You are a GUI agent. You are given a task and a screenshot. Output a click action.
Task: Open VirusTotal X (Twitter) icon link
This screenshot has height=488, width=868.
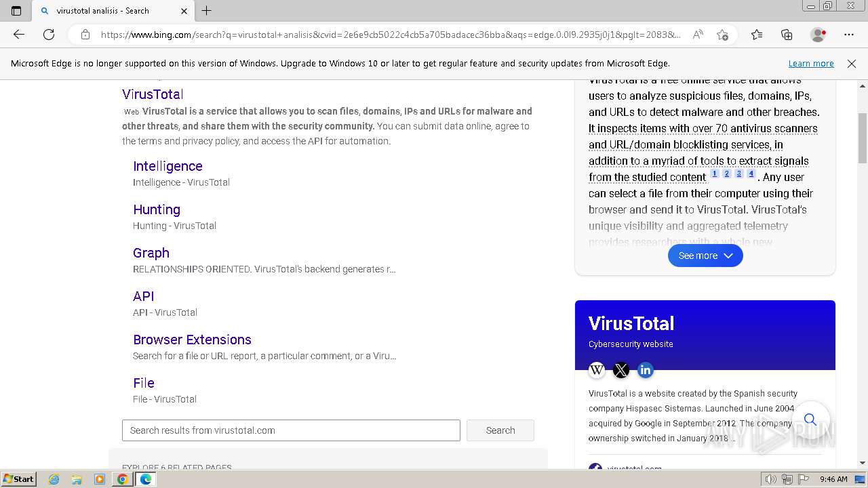(x=621, y=370)
